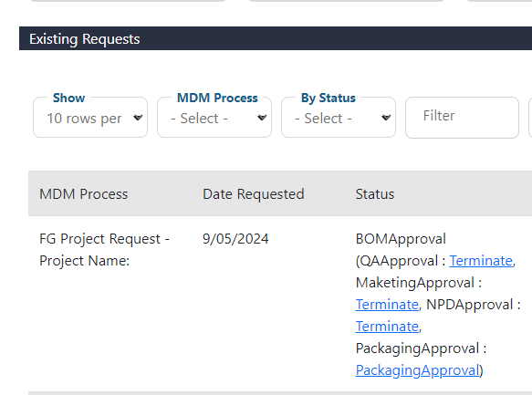Sort by Status column header
This screenshot has height=395, width=532.
[x=375, y=194]
